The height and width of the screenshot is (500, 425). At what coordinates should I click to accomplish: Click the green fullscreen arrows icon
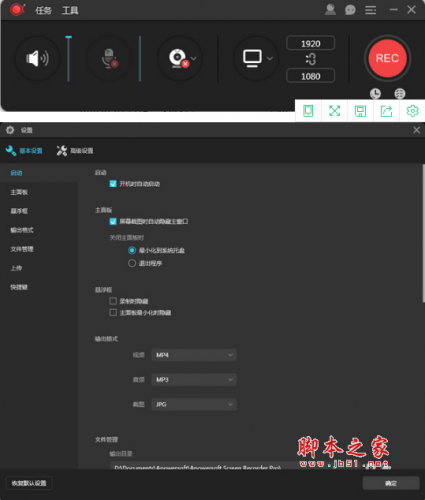tap(334, 111)
